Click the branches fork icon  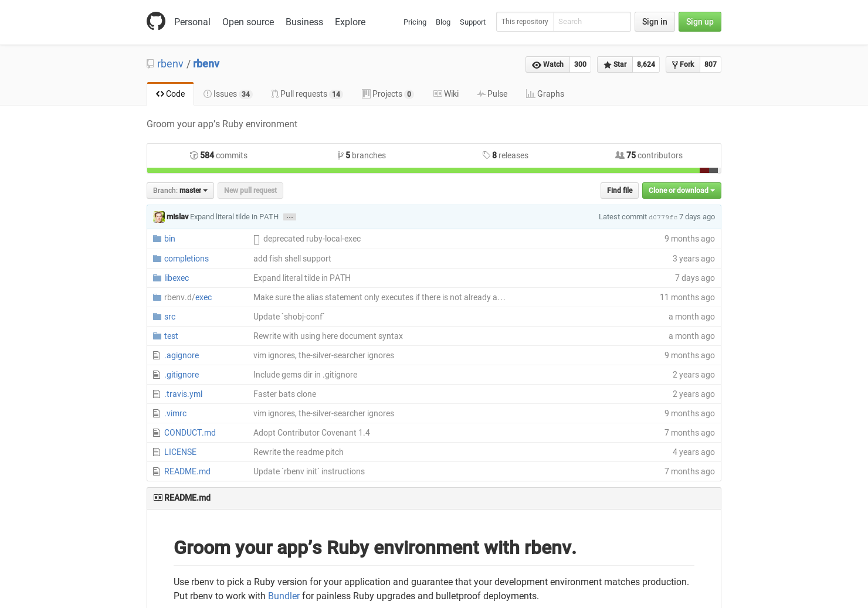click(x=340, y=155)
